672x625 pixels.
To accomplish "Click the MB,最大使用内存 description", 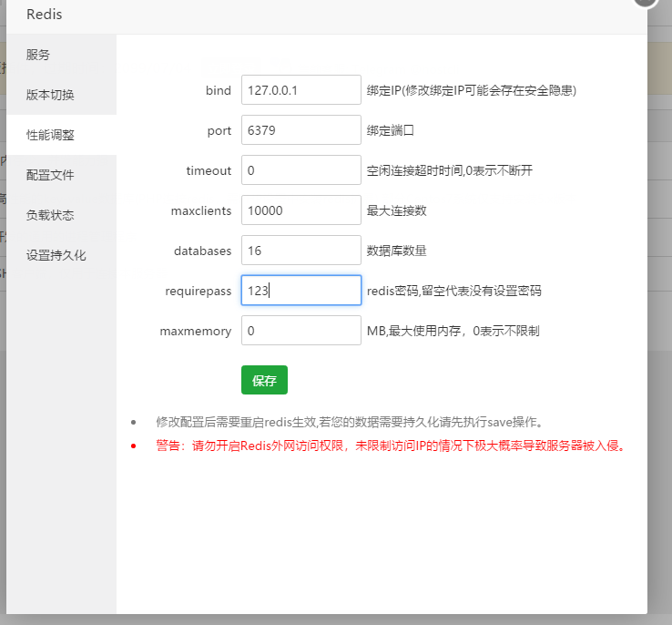I will click(x=453, y=331).
